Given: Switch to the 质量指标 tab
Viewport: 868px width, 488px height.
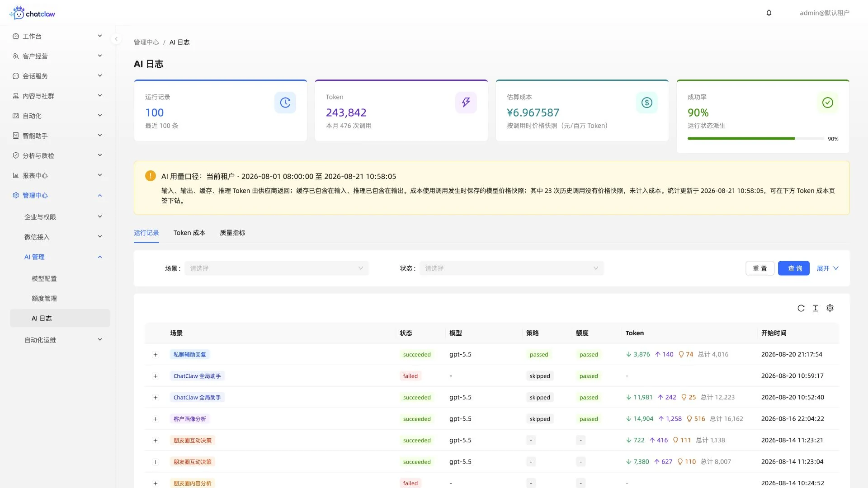Looking at the screenshot, I should [232, 233].
